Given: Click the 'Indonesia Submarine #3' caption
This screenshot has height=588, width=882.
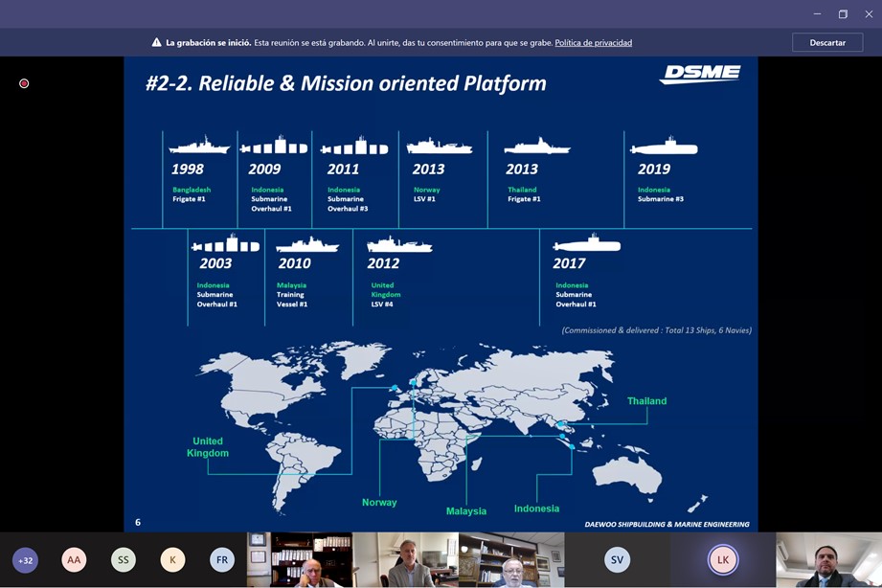Looking at the screenshot, I should pos(661,194).
